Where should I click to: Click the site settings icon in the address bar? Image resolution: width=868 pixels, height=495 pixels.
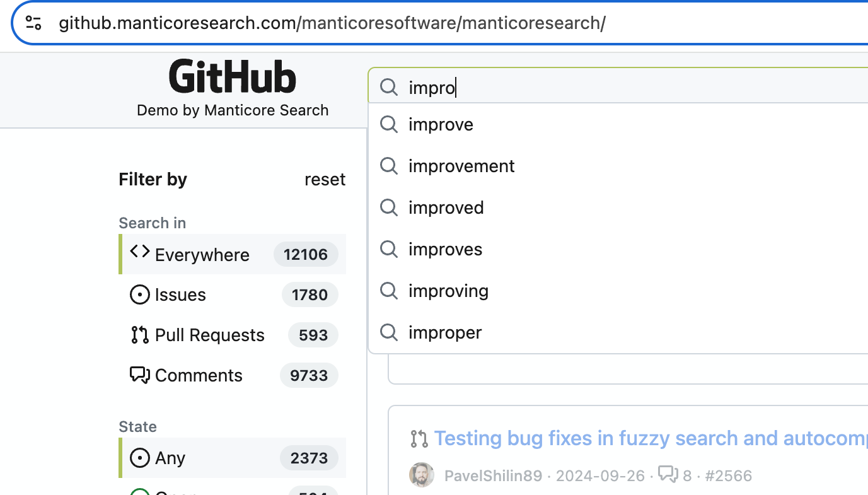[33, 23]
